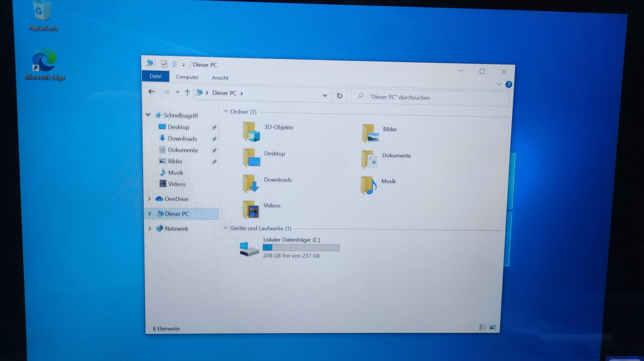Select Schnellzugriff in the sidebar
The image size is (644, 361).
pyautogui.click(x=176, y=115)
